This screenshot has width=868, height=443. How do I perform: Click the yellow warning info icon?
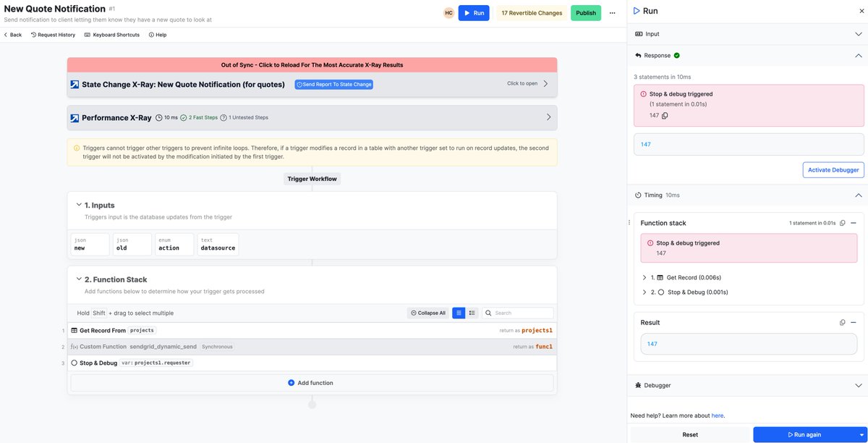pyautogui.click(x=77, y=148)
